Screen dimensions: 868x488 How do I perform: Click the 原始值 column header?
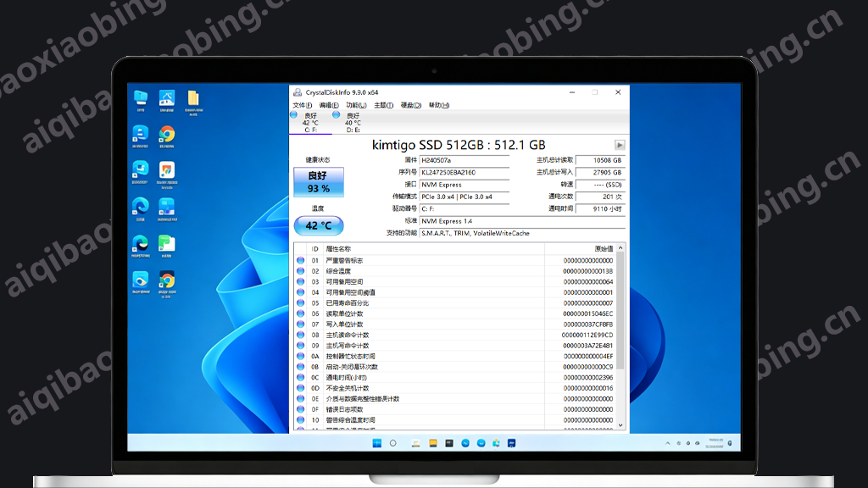580,249
